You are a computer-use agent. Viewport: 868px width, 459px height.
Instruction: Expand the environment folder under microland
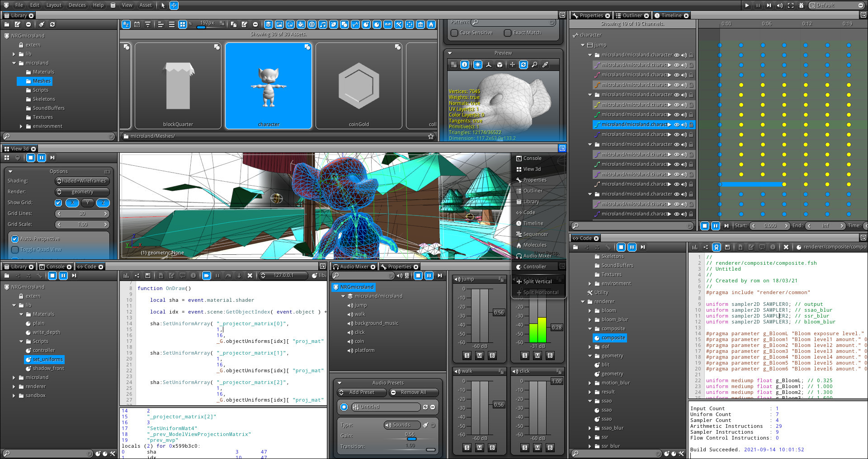click(x=21, y=126)
